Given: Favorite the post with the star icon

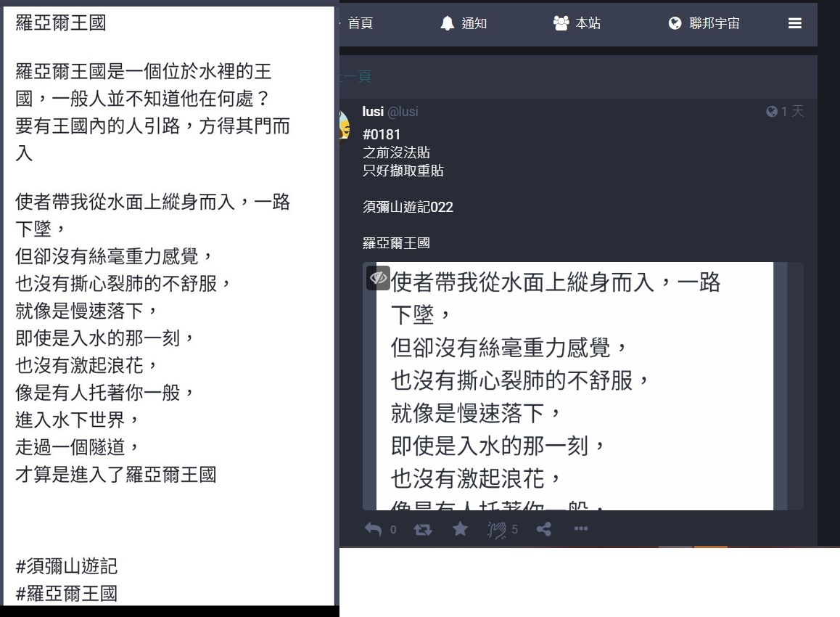Looking at the screenshot, I should pyautogui.click(x=460, y=529).
